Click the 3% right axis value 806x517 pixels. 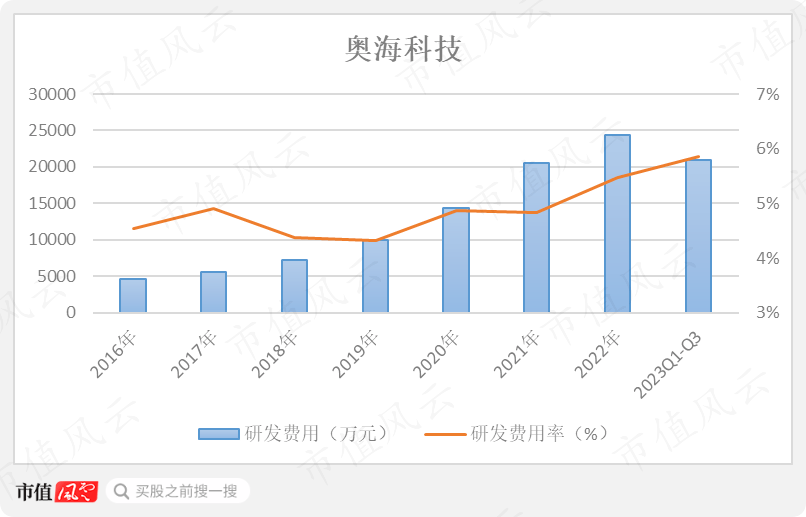pos(767,312)
